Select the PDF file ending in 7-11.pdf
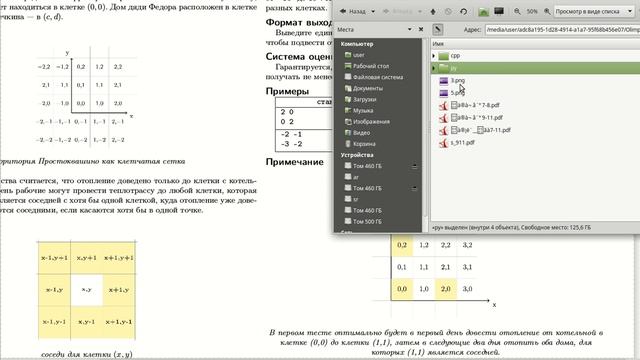Screen dimensions: 640x360 point(481,130)
